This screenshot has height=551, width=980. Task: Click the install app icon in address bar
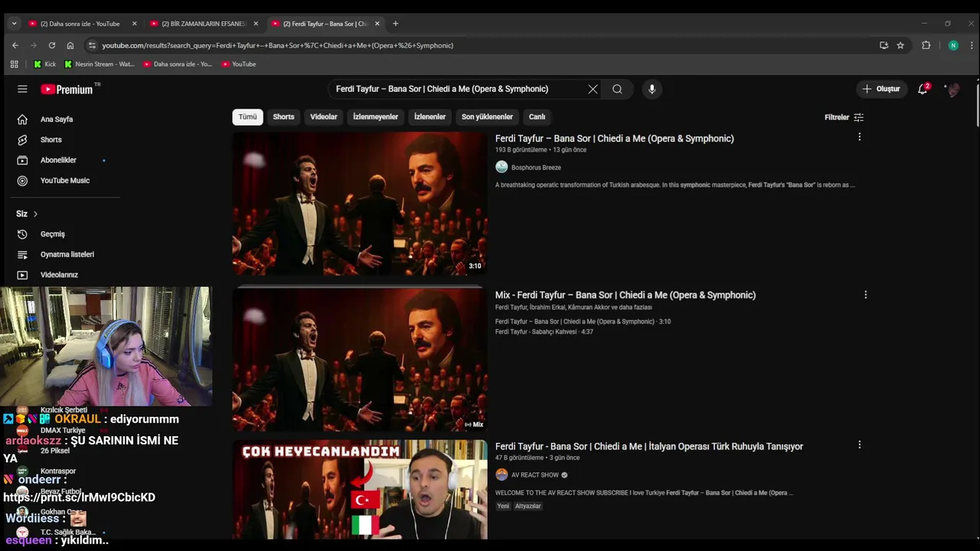pyautogui.click(x=884, y=45)
